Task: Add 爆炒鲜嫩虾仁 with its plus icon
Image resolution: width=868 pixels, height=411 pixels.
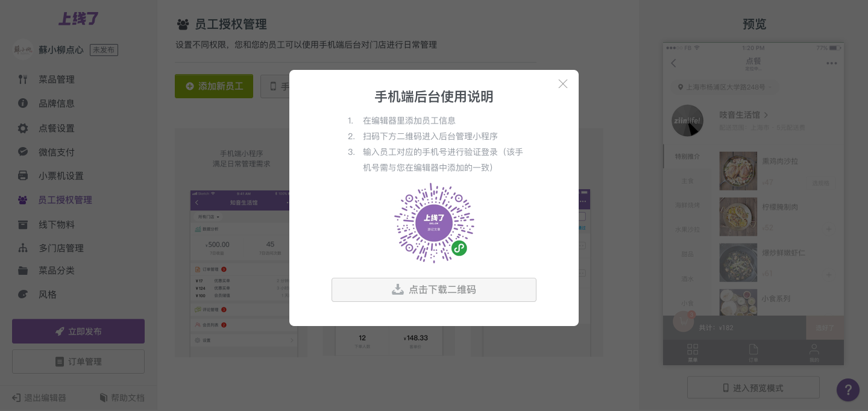Action: tap(829, 275)
